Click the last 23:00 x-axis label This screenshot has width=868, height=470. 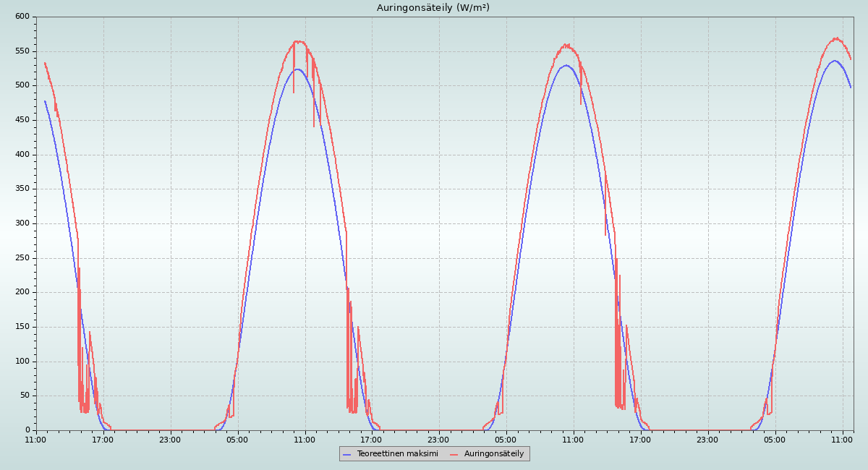(x=708, y=439)
